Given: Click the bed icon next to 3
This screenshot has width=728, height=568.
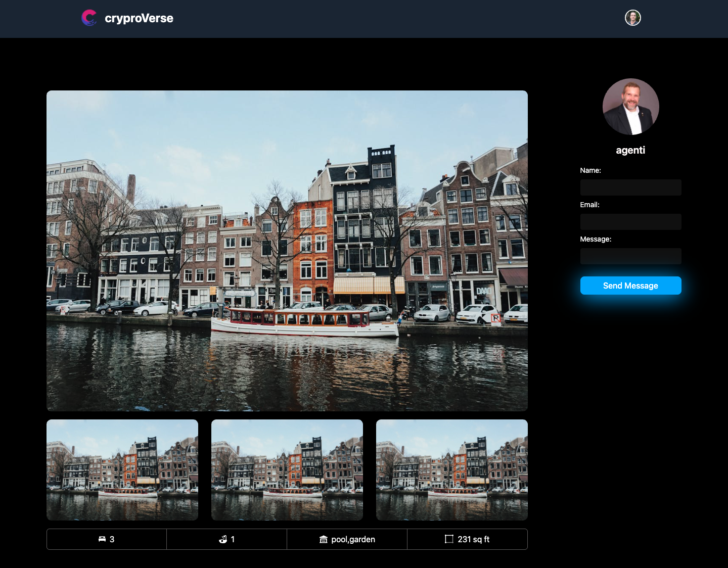Looking at the screenshot, I should tap(102, 539).
